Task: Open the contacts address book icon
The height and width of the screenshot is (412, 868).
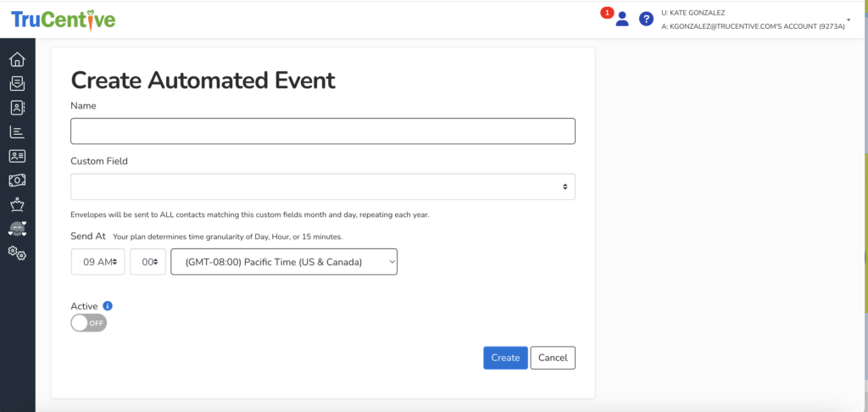Action: tap(17, 108)
